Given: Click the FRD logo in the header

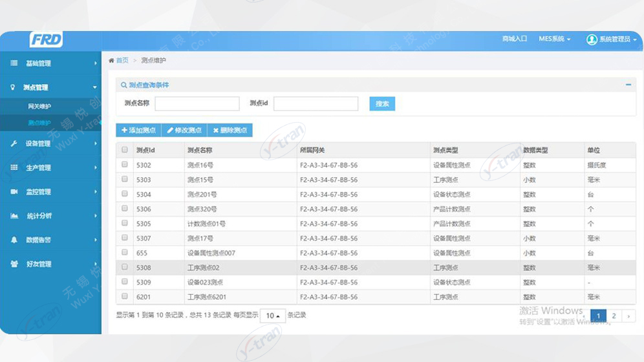Looking at the screenshot, I should click(x=46, y=40).
